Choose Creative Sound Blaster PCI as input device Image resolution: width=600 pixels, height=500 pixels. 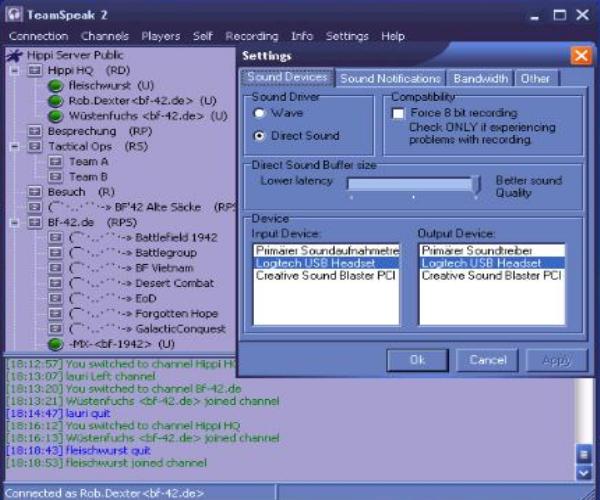[x=326, y=276]
